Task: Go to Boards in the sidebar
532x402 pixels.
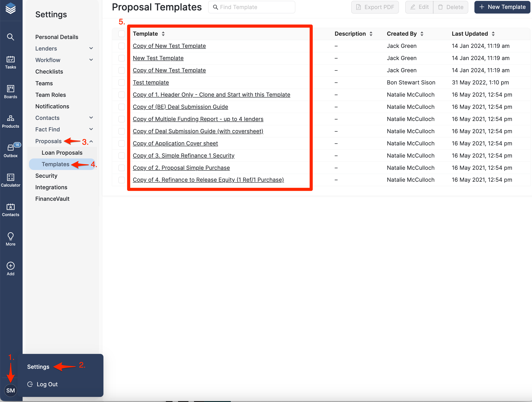Action: (x=10, y=92)
